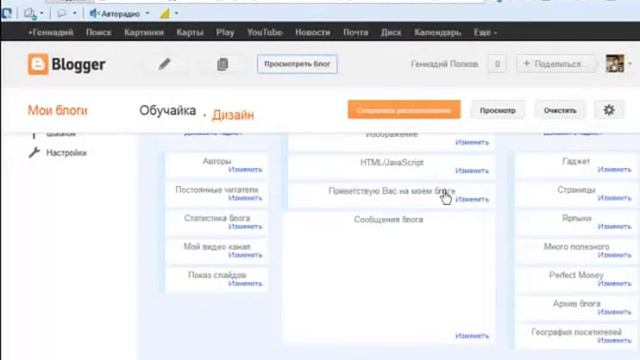The width and height of the screenshot is (640, 360).
Task: Click the browser toolbar page icon
Action: coord(30,13)
